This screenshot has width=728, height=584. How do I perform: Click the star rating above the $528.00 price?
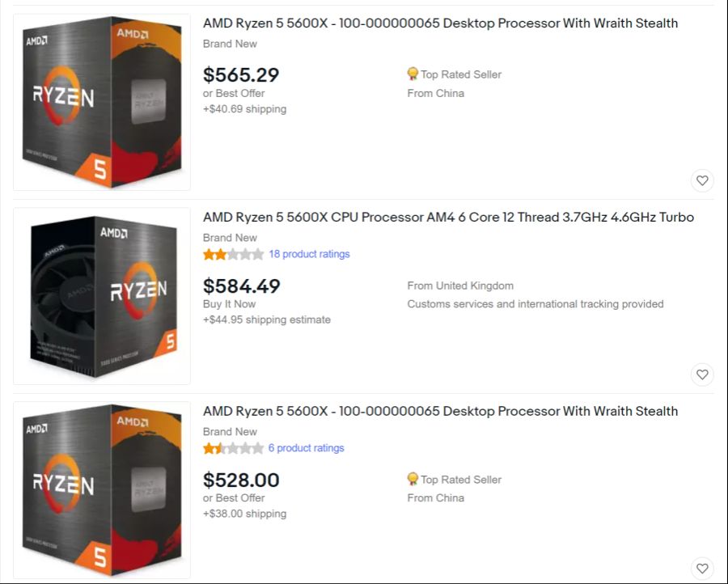pos(233,448)
